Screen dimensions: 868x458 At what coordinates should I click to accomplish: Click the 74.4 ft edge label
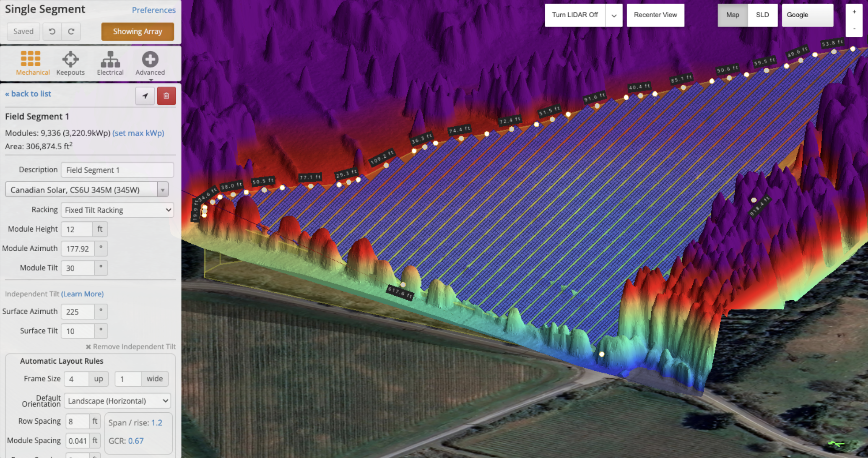point(460,130)
